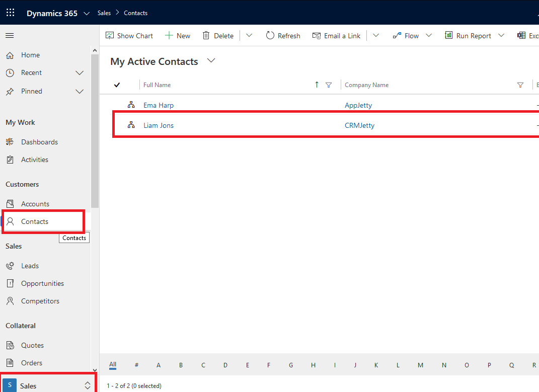The width and height of the screenshot is (539, 392).
Task: Click the Contacts person icon
Action: 10,221
